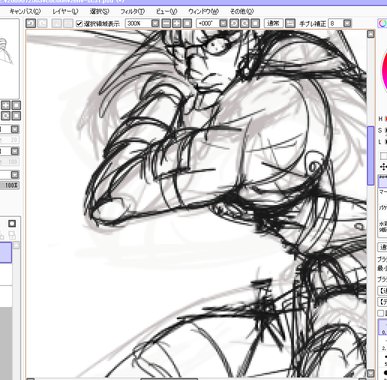
Task: Rotate canvas clockwise with toolbar icon
Action: tap(245, 23)
